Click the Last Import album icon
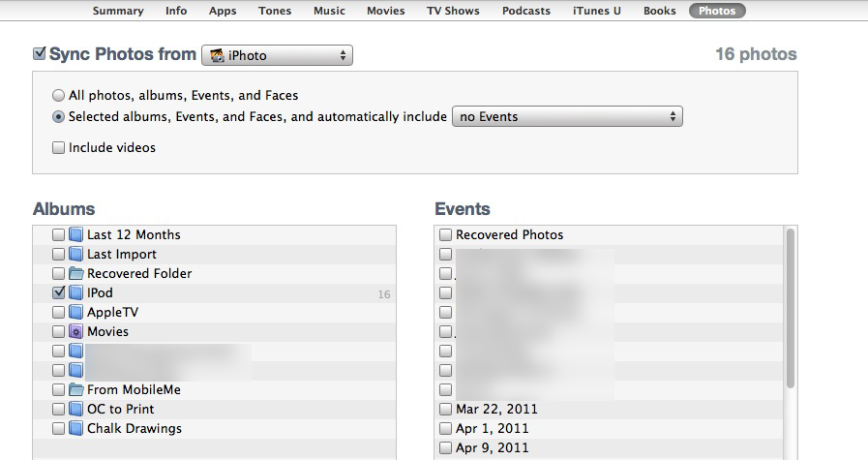Screen dimensions: 868x460 (x=75, y=254)
